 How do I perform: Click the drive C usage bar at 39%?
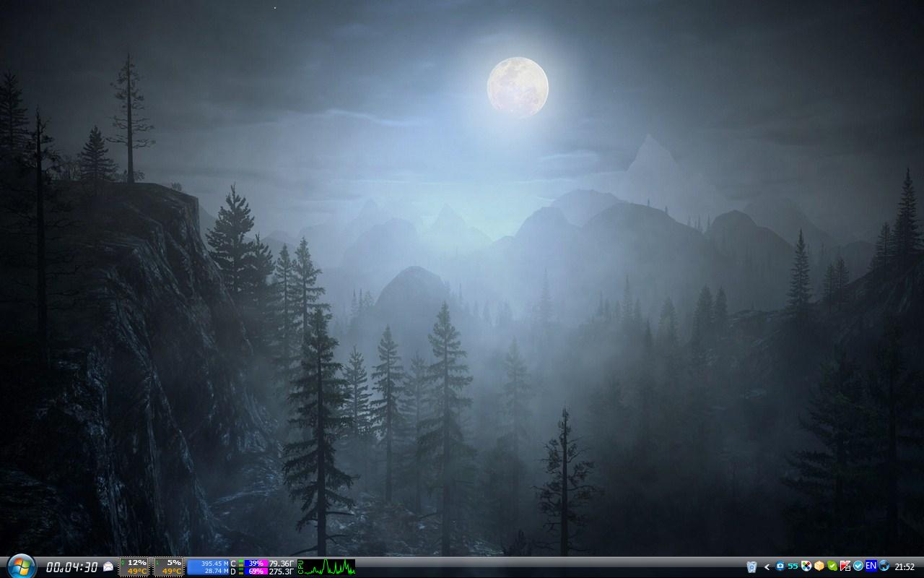click(x=256, y=563)
